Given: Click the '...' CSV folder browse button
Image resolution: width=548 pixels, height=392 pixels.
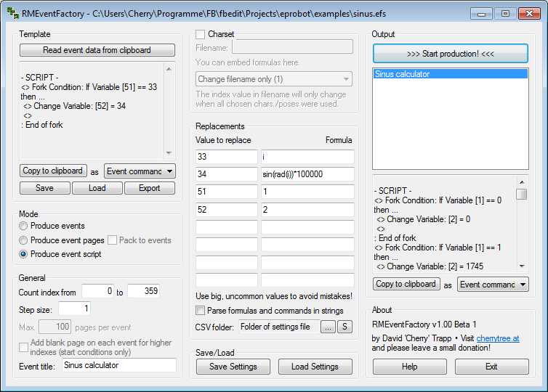Looking at the screenshot, I should click(x=329, y=327).
